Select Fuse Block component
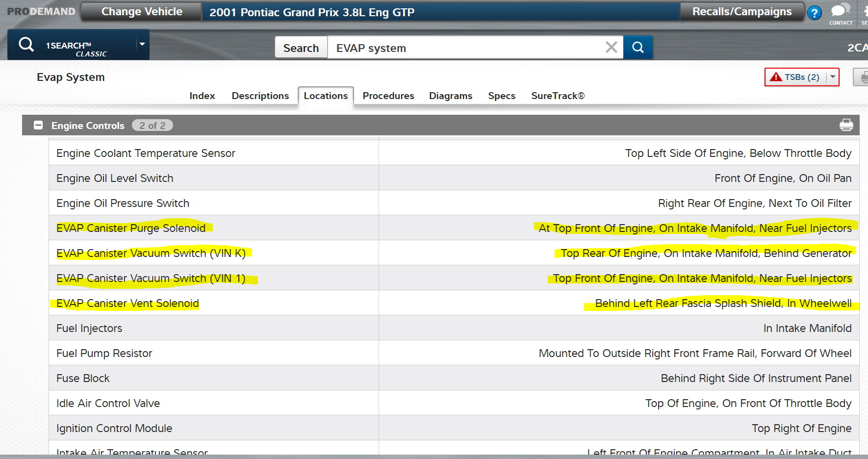This screenshot has height=459, width=868. [83, 378]
